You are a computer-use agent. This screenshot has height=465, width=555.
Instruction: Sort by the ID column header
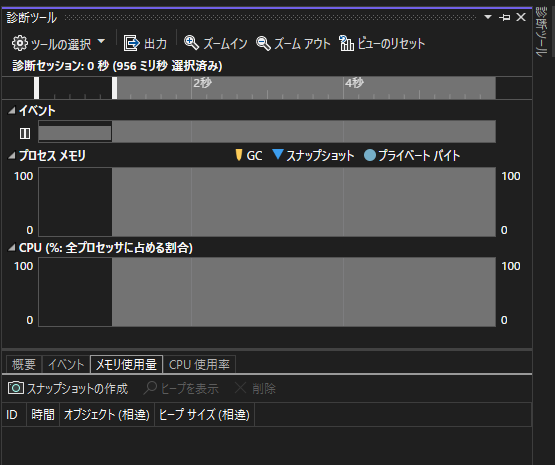(14, 414)
